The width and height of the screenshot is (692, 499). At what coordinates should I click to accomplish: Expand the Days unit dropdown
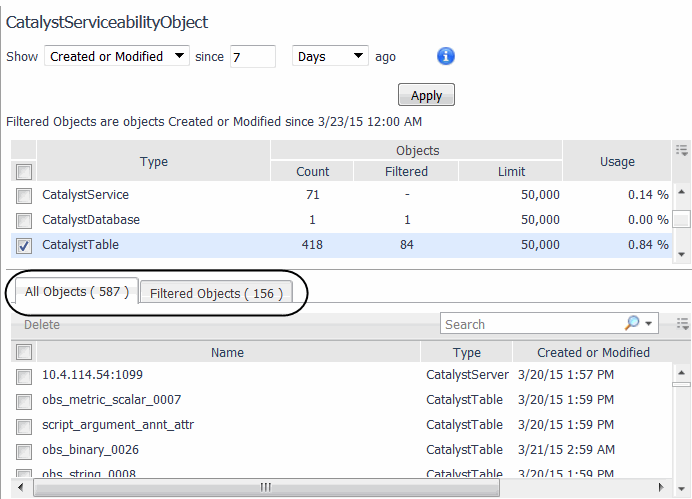pos(330,57)
